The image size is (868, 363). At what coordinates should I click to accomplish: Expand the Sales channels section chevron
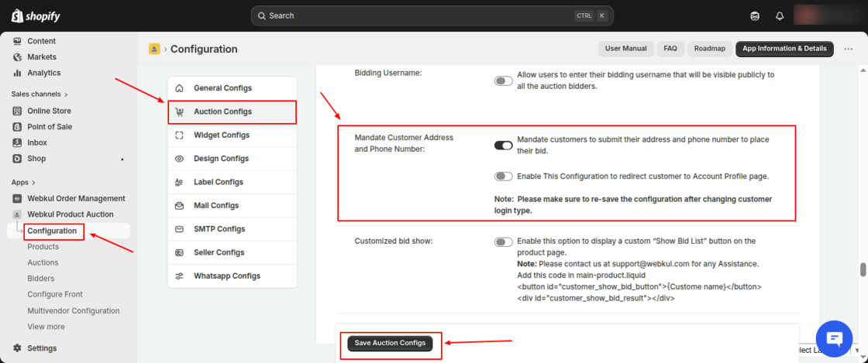[x=66, y=94]
